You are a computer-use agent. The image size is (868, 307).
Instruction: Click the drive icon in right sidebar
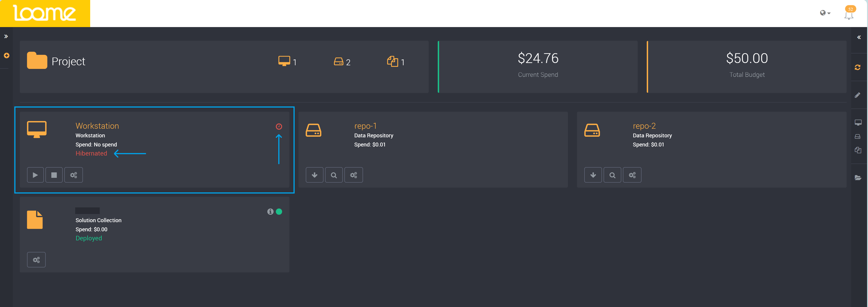pos(858,137)
